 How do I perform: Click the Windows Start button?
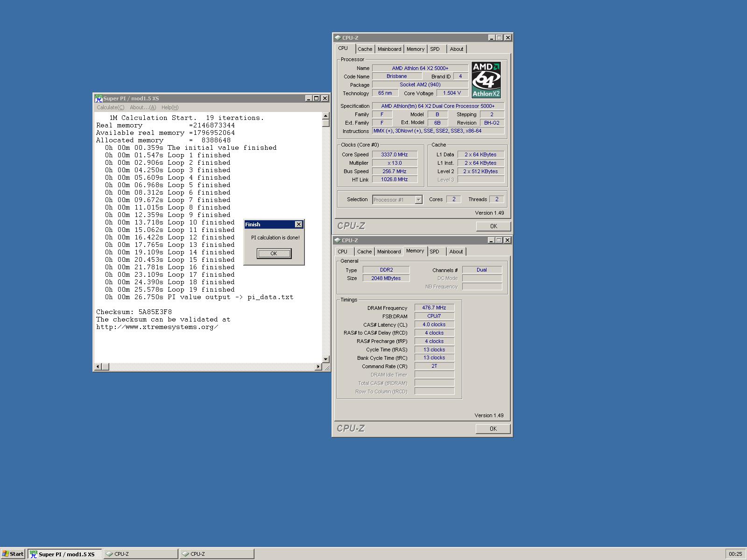pos(13,554)
